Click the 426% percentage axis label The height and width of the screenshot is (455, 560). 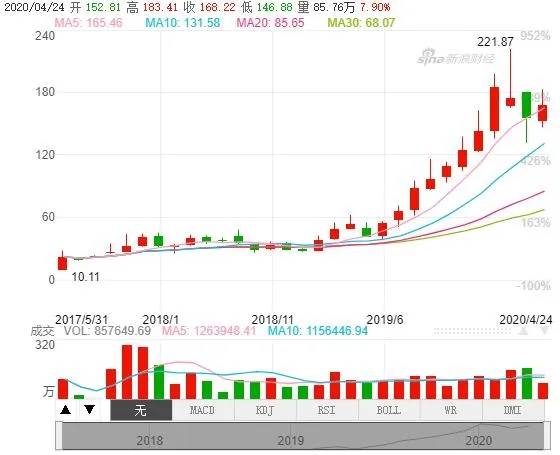535,161
